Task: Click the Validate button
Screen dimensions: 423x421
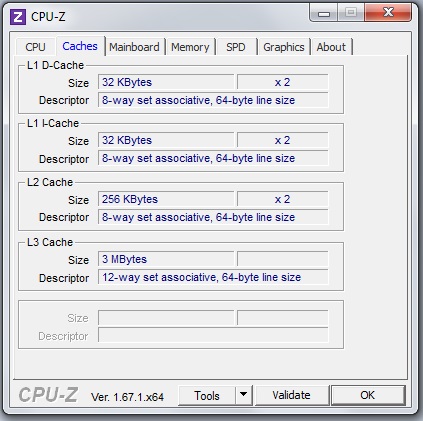Action: [291, 395]
